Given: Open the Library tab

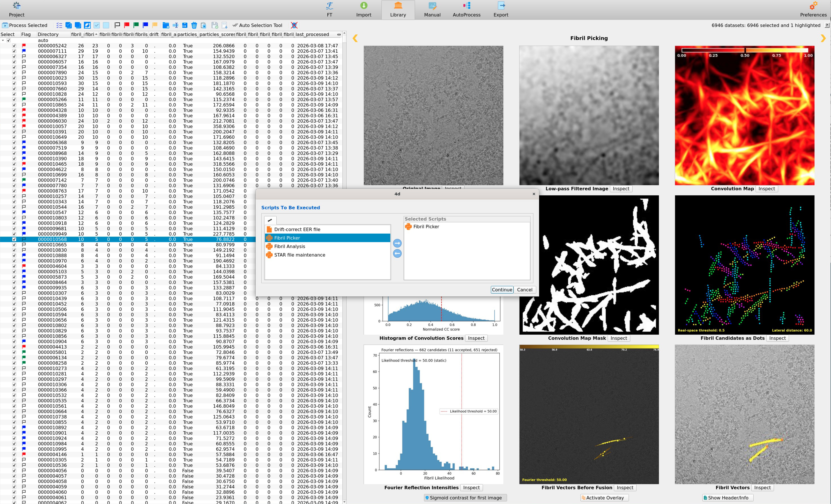Looking at the screenshot, I should pyautogui.click(x=398, y=10).
